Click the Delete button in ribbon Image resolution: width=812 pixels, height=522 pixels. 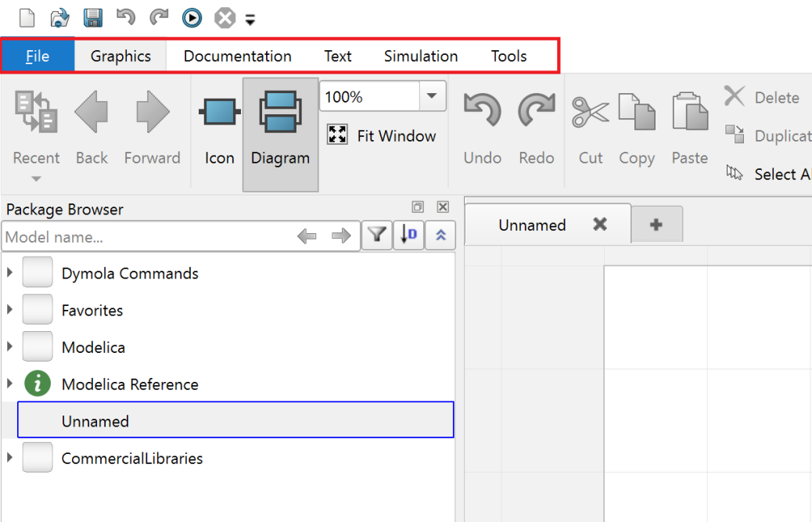tap(762, 97)
